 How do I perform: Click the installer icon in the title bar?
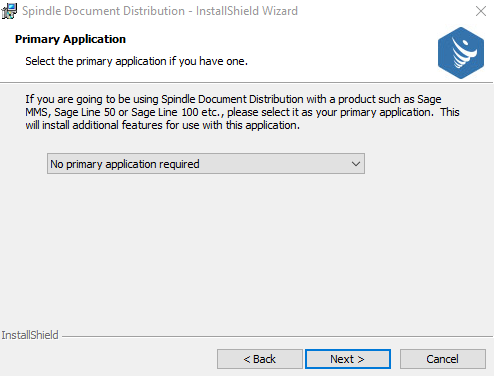coord(9,11)
